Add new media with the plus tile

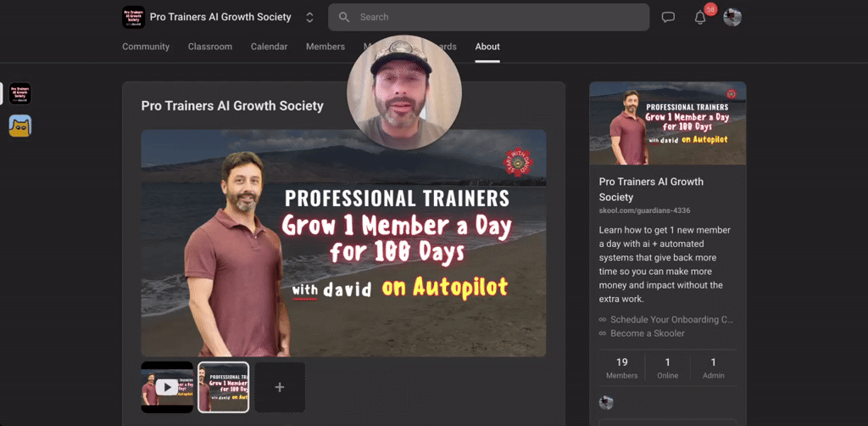pyautogui.click(x=280, y=387)
